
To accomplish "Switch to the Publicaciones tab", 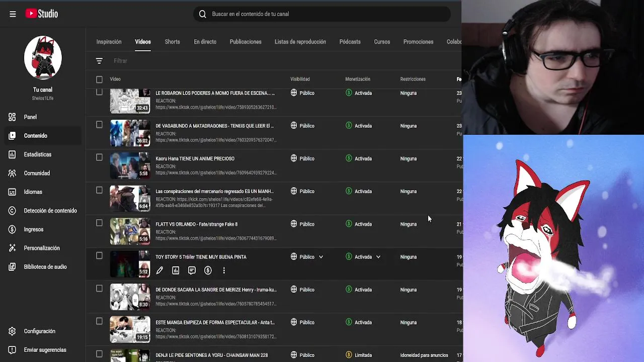I will [x=246, y=42].
